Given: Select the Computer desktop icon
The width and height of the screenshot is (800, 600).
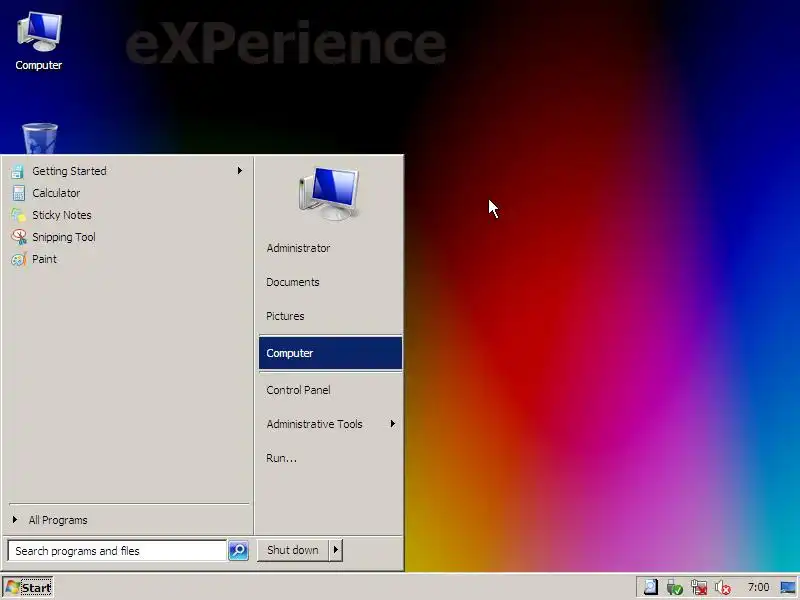Looking at the screenshot, I should [39, 32].
